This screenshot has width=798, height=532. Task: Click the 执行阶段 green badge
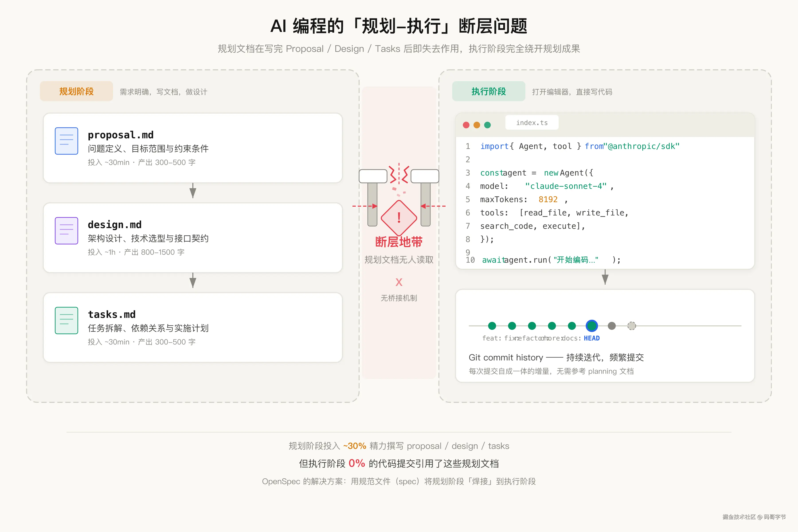pos(489,91)
